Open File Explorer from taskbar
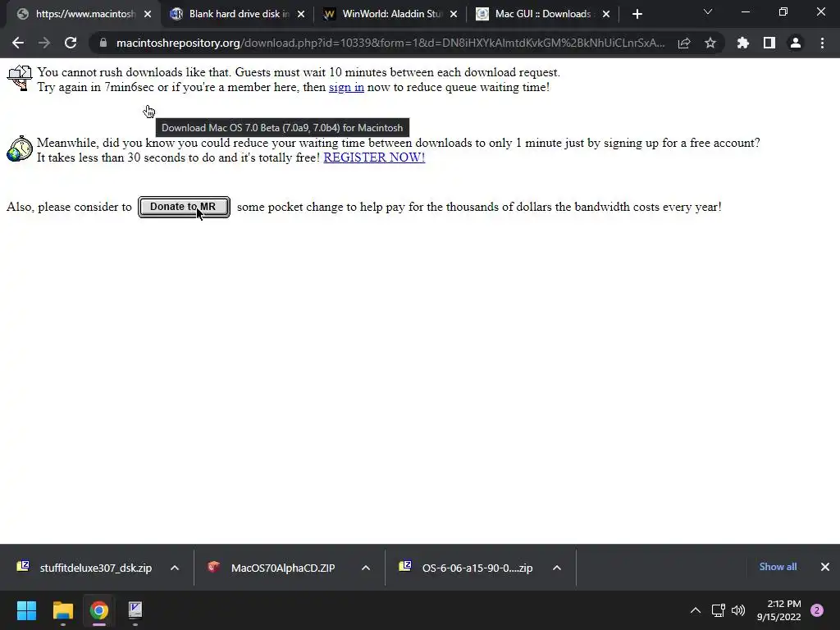 pos(62,610)
